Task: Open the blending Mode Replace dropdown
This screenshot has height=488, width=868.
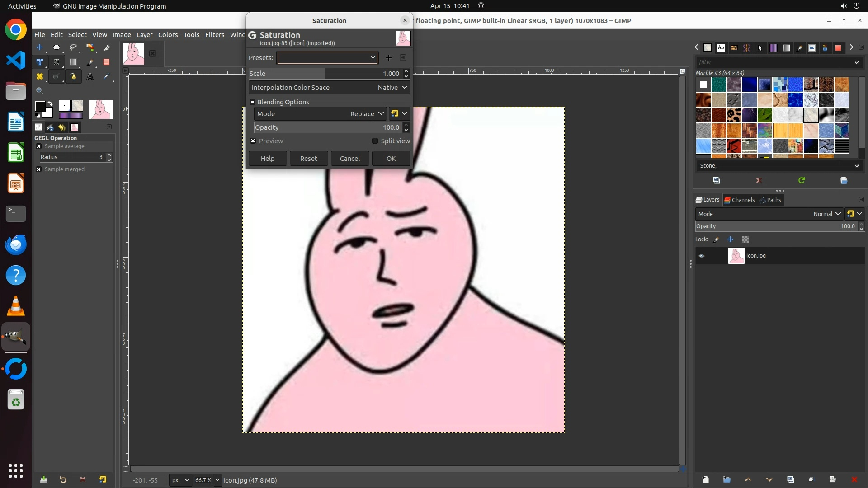Action: click(x=366, y=114)
